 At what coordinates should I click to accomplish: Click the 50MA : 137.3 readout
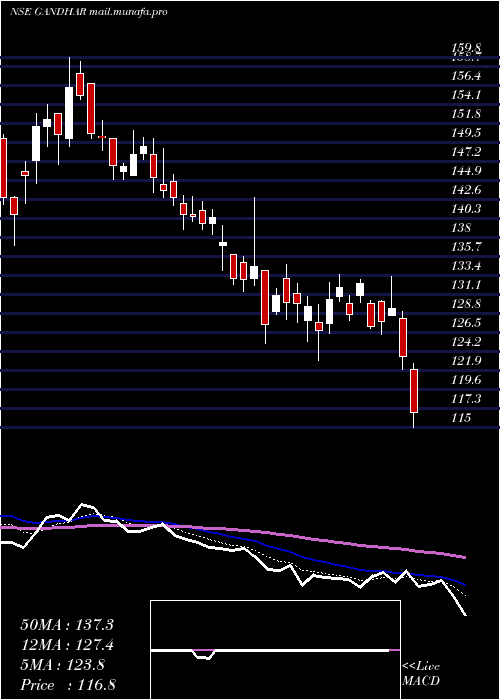tap(67, 625)
